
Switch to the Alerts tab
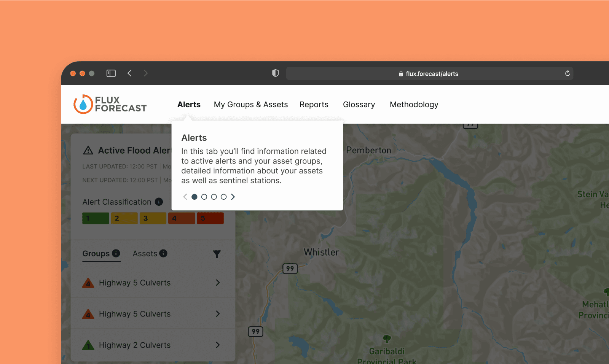tap(189, 105)
